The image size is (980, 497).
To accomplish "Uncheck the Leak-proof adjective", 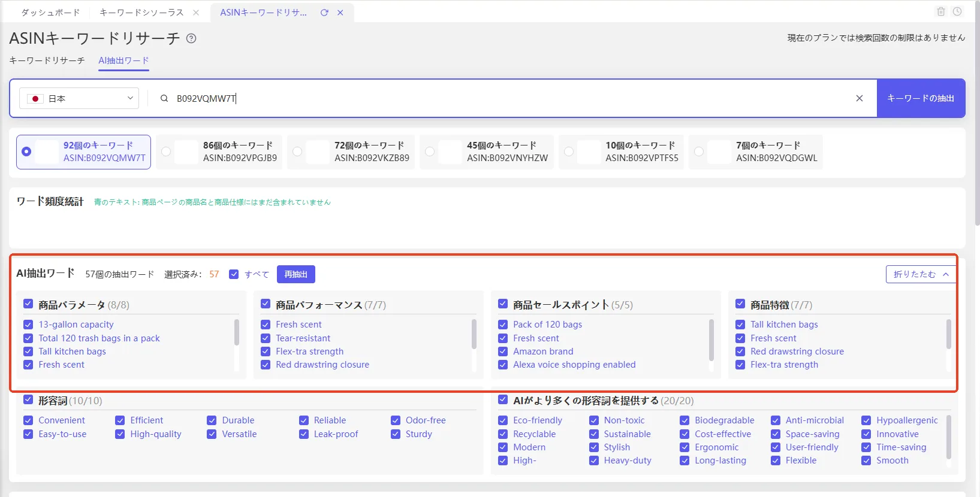I will pos(304,434).
